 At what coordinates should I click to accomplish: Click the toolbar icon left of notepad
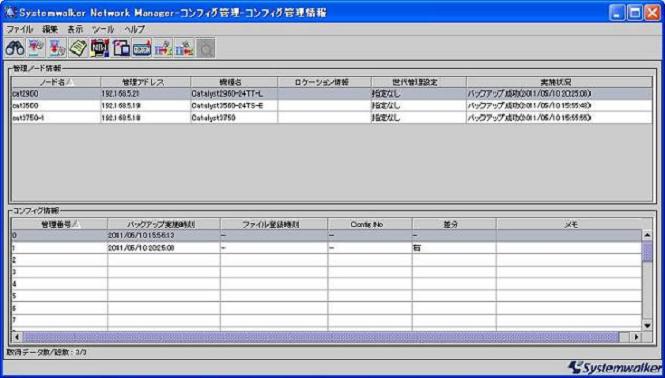(x=57, y=48)
